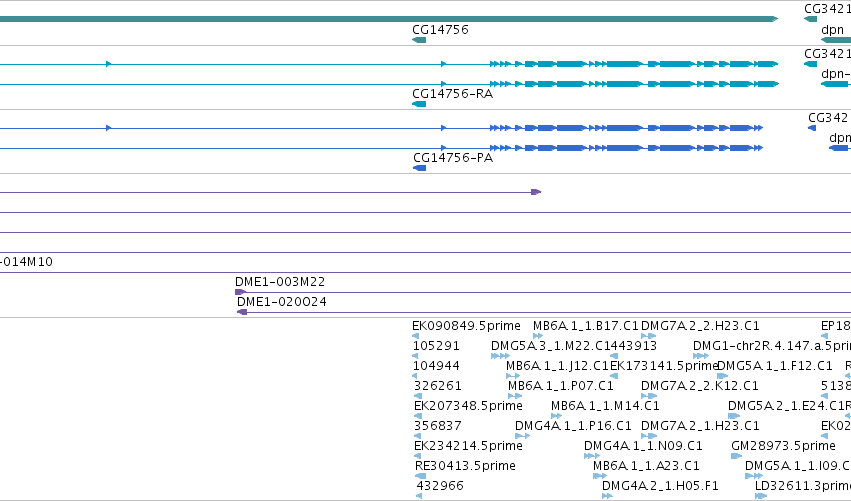The height and width of the screenshot is (501, 851).
Task: Select the -014M10 BAC label
Action: pyautogui.click(x=27, y=262)
